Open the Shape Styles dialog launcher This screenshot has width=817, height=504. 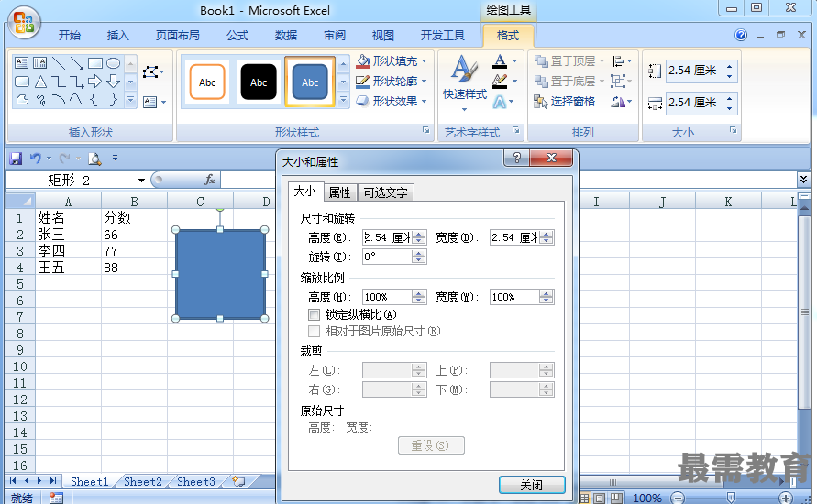click(x=426, y=131)
